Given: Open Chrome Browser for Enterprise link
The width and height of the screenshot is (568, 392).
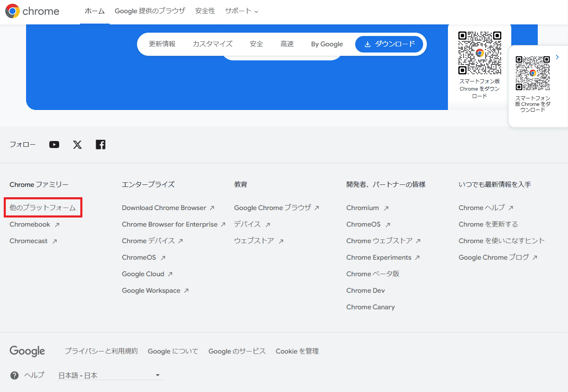Looking at the screenshot, I should pos(174,225).
